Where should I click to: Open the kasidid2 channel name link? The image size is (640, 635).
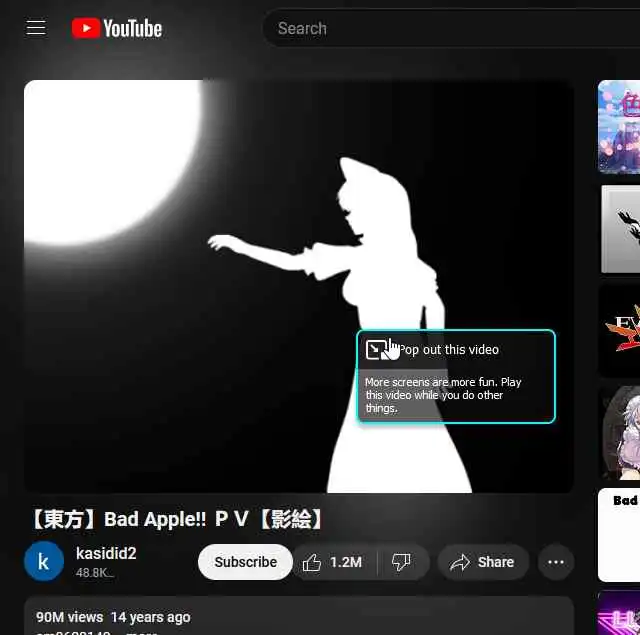point(106,553)
